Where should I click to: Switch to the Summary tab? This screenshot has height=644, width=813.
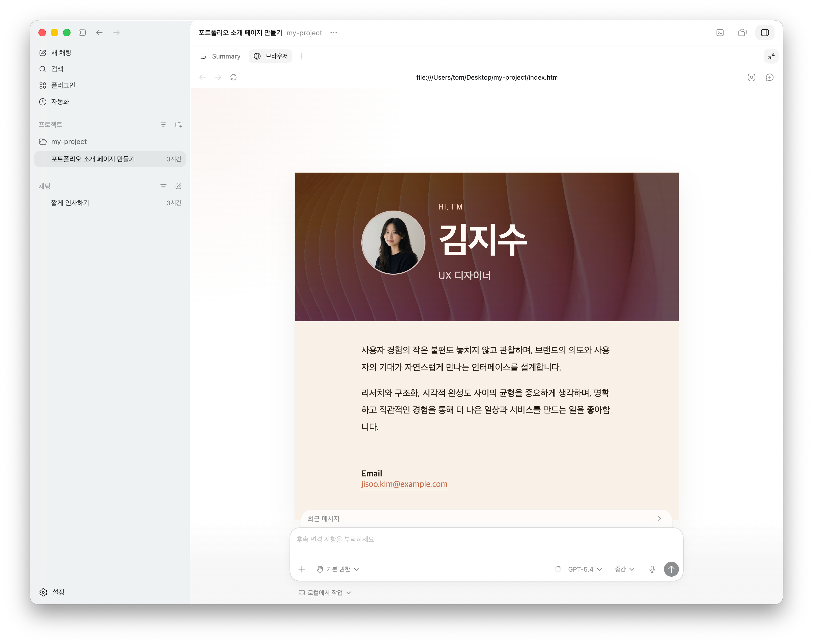click(x=220, y=56)
